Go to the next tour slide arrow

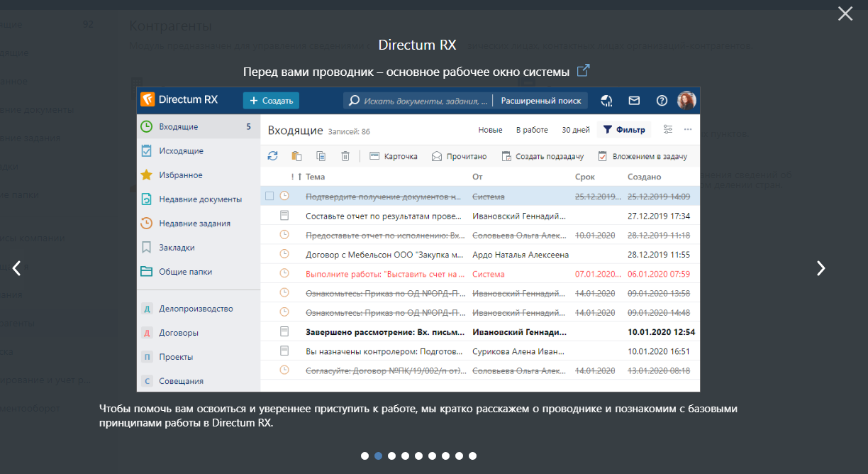click(820, 268)
